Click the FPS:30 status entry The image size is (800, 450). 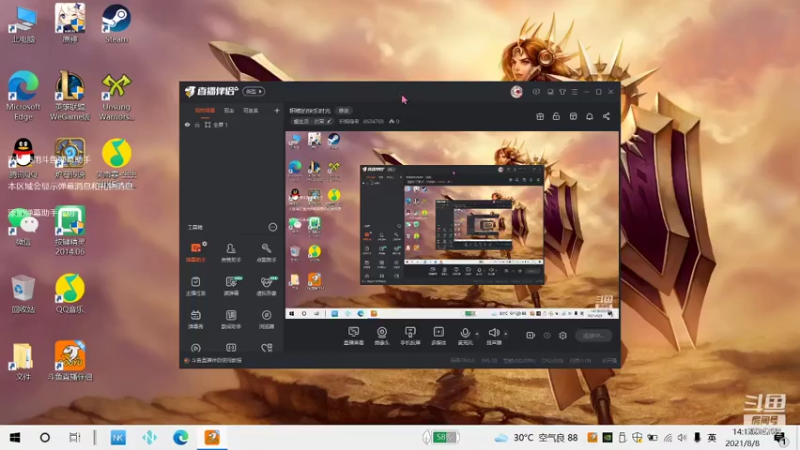tap(489, 361)
